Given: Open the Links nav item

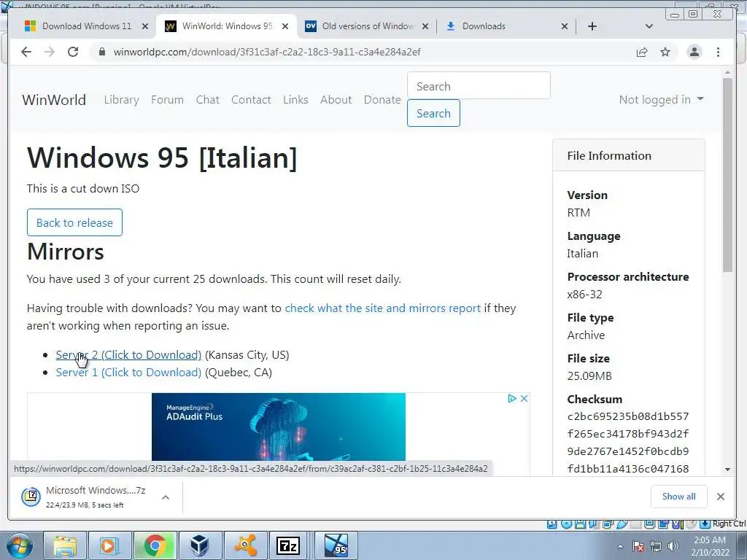Looking at the screenshot, I should [295, 99].
